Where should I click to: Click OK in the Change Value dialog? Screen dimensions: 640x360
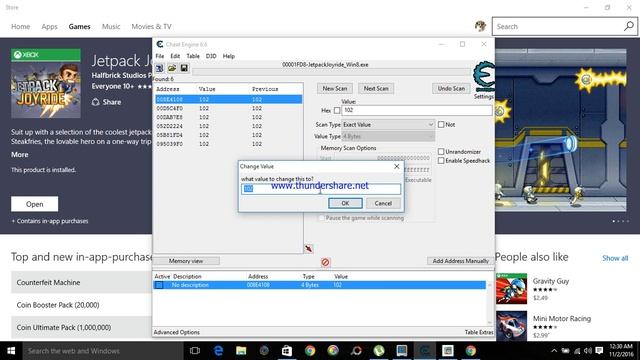(345, 203)
